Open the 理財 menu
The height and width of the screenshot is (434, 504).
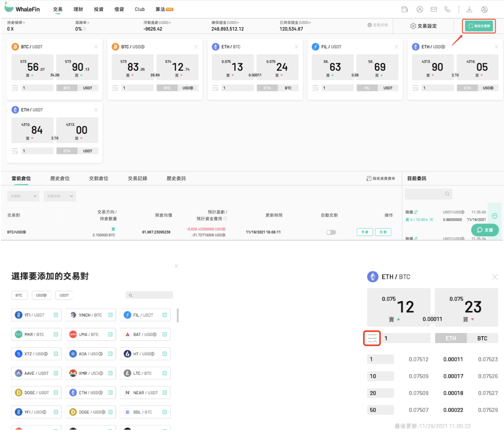tap(78, 10)
